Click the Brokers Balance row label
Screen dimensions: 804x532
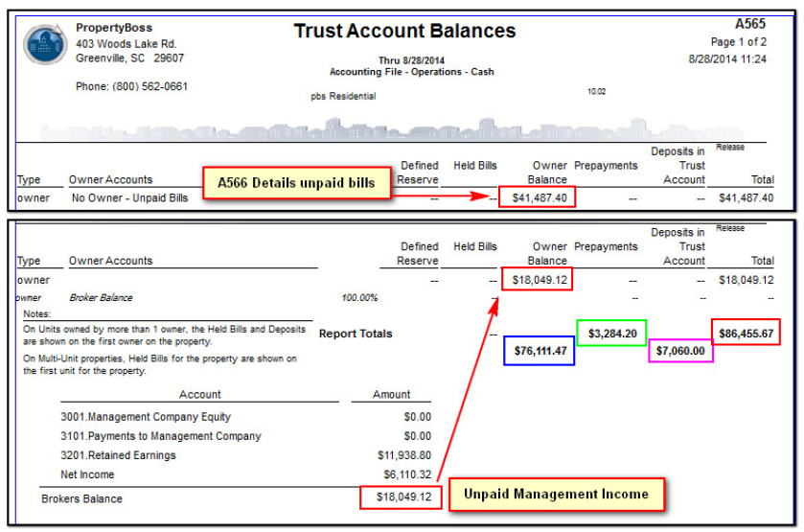(81, 499)
